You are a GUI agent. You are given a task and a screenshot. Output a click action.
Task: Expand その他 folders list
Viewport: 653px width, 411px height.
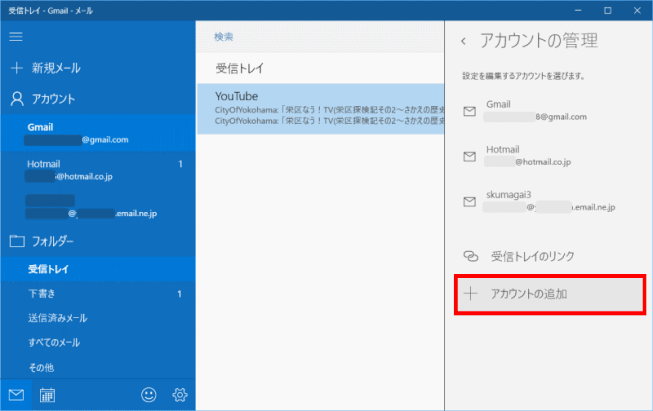click(x=98, y=367)
